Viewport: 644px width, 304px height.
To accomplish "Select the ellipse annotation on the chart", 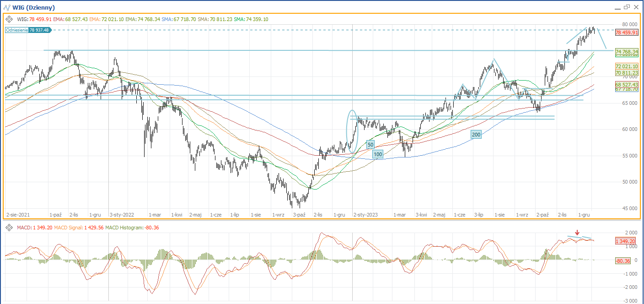I will click(x=352, y=131).
